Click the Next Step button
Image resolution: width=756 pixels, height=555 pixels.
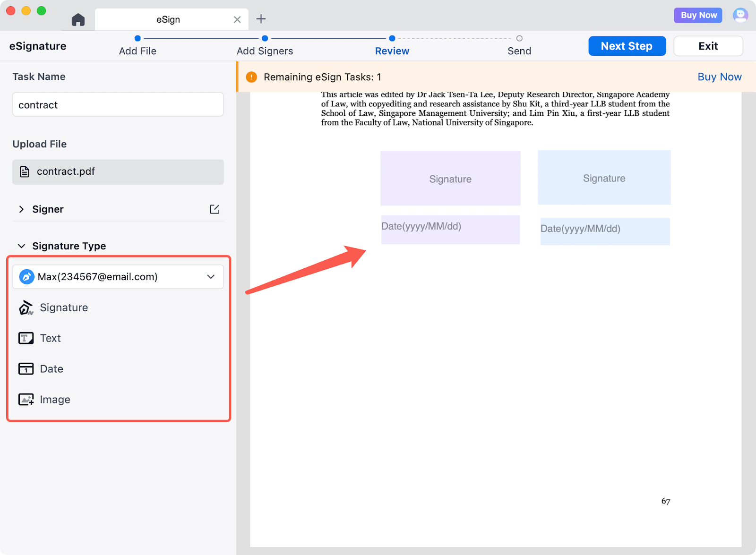point(627,46)
